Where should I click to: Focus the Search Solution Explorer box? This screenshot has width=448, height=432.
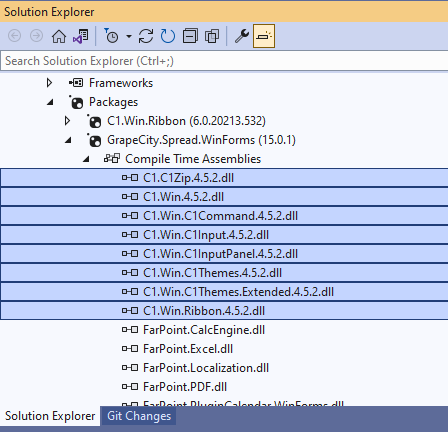pyautogui.click(x=224, y=61)
